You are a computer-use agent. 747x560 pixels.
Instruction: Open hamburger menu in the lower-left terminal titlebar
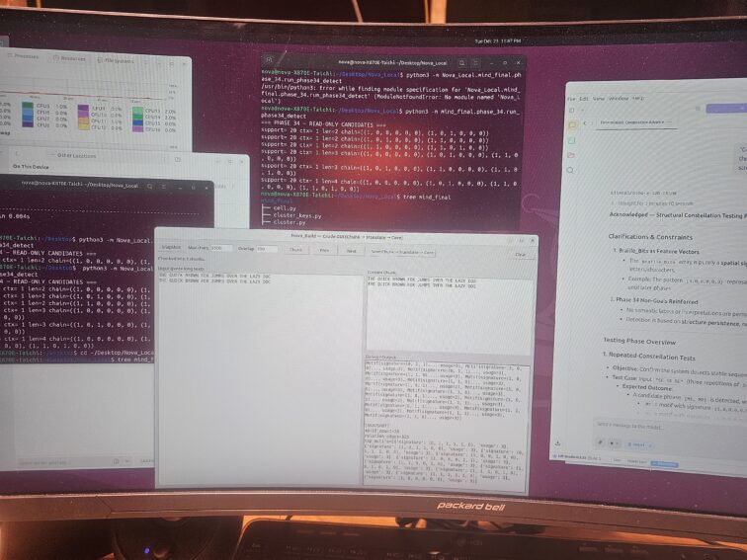(164, 187)
